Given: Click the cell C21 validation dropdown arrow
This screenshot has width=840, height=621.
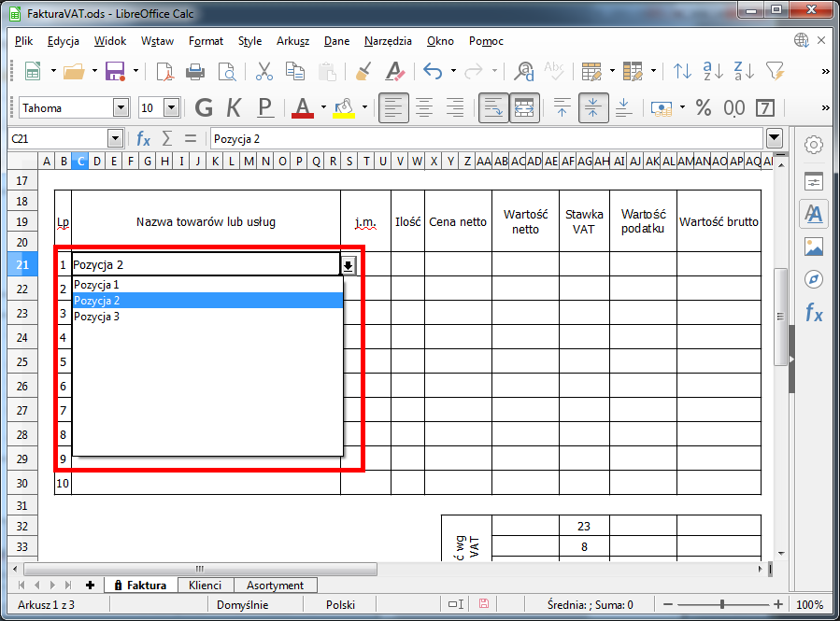Looking at the screenshot, I should coord(348,265).
